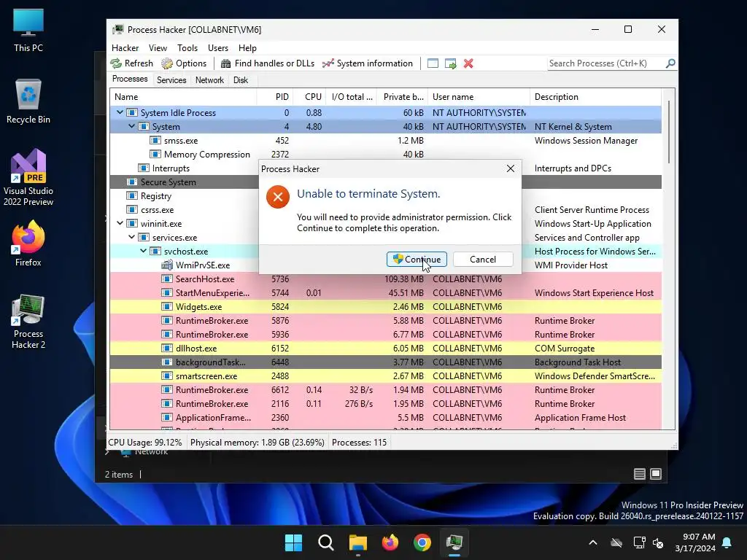Open the View menu
This screenshot has width=747, height=560.
[x=158, y=48]
